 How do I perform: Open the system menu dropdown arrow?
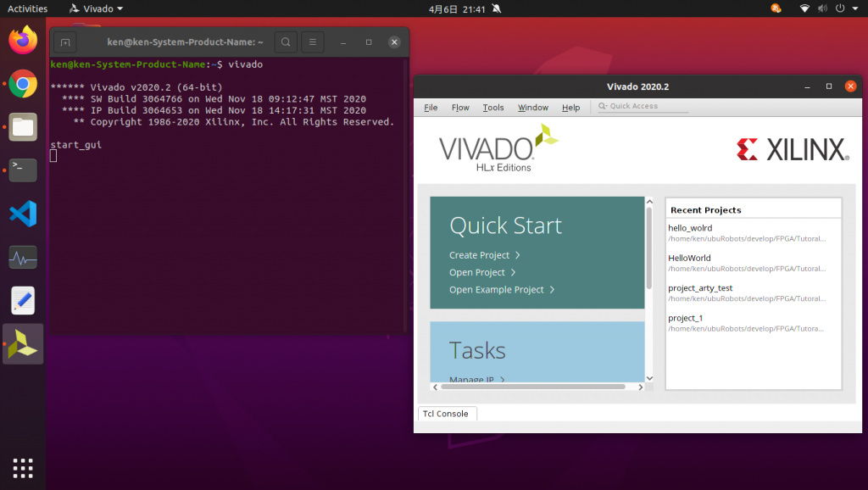tap(855, 8)
